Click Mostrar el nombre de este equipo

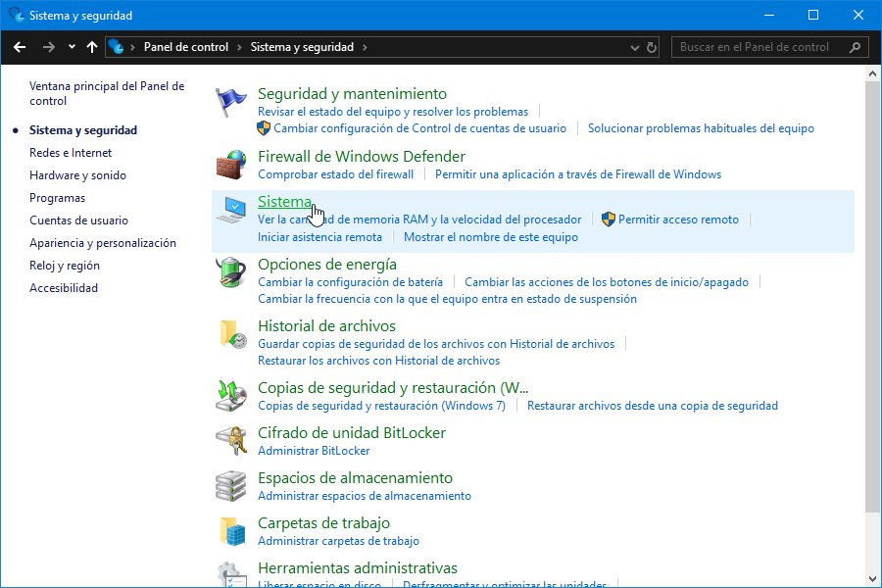pyautogui.click(x=491, y=237)
